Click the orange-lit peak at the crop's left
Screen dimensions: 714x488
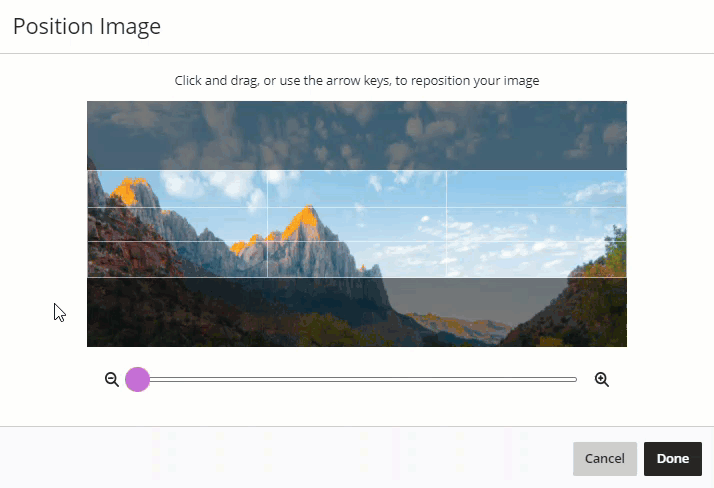coord(129,191)
